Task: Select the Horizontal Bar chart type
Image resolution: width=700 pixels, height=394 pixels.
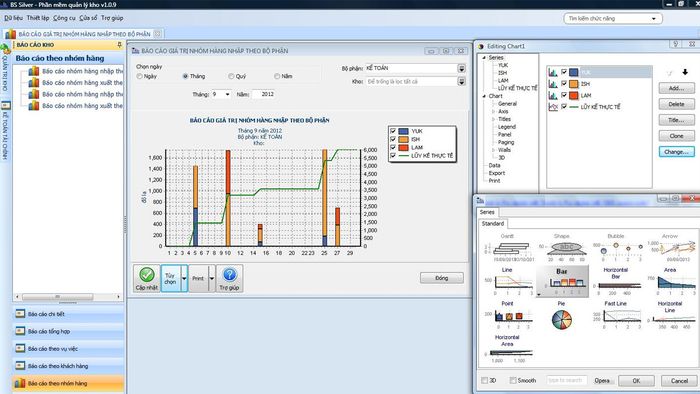Action: (x=616, y=282)
